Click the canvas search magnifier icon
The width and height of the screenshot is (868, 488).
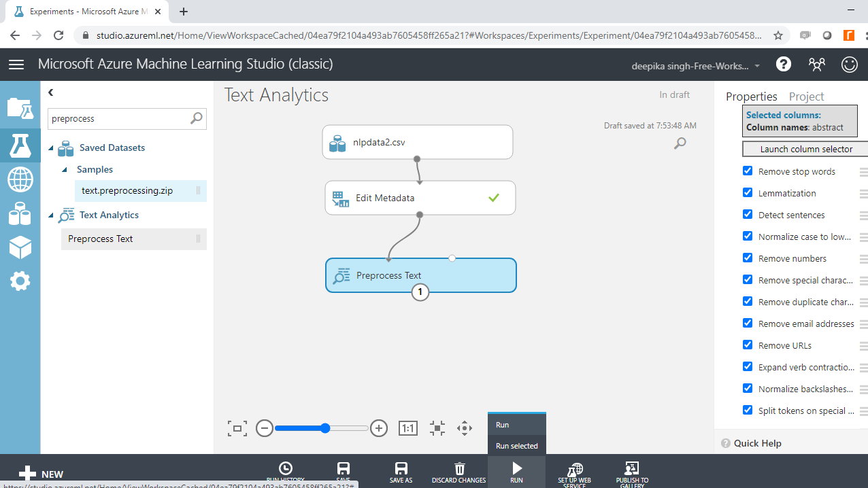point(680,143)
